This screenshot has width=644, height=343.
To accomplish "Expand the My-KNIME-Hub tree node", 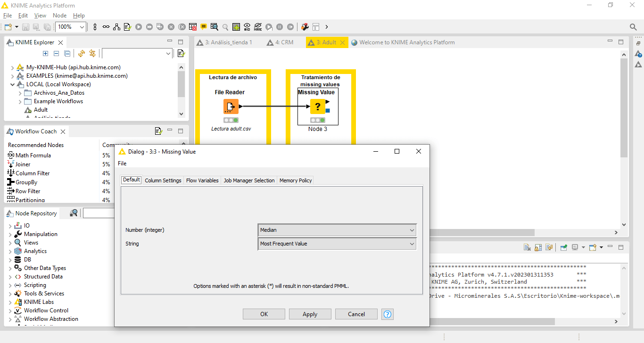I will click(x=12, y=67).
